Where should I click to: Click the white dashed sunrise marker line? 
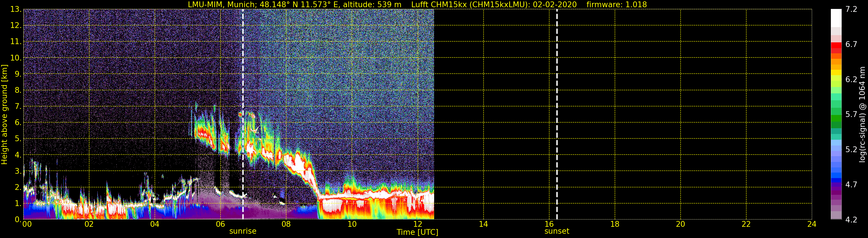[243, 114]
